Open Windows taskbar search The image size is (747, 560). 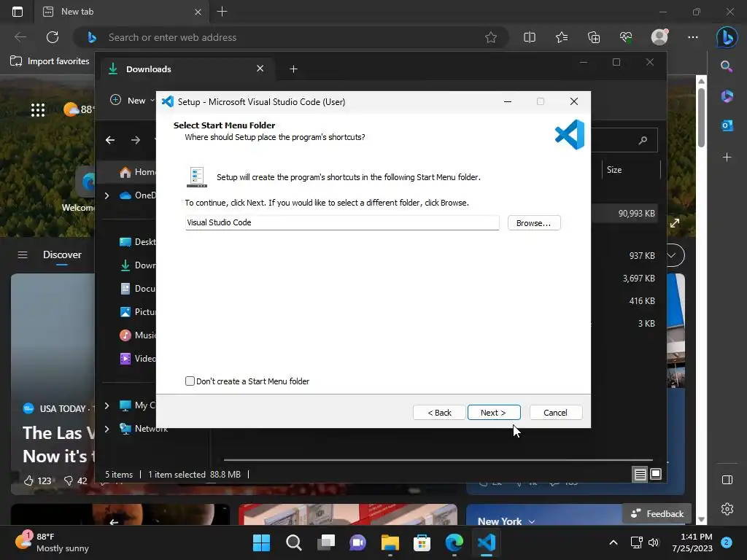click(293, 542)
